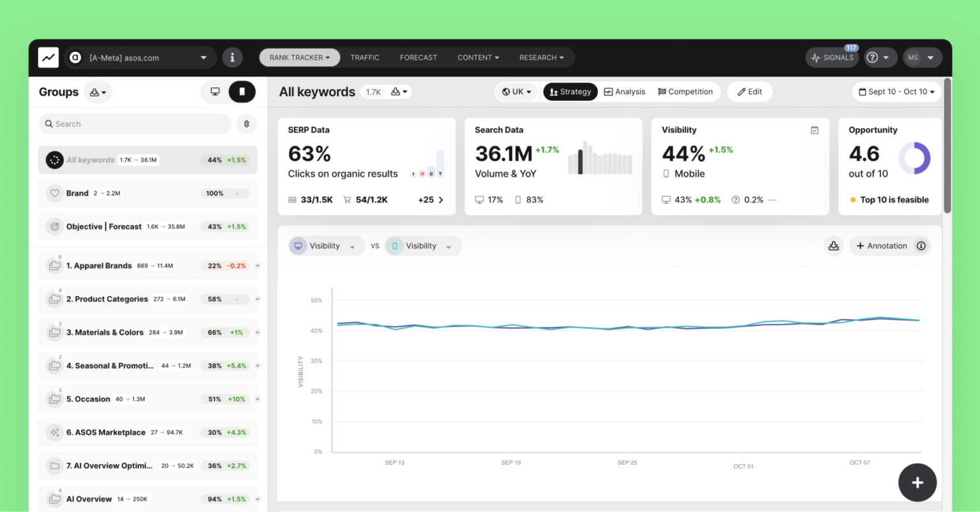The height and width of the screenshot is (512, 980).
Task: Switch to the TRAFFIC tab
Action: [x=365, y=57]
